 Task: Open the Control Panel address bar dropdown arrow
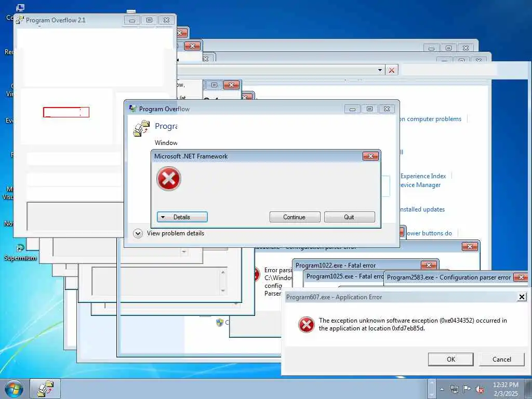pyautogui.click(x=380, y=70)
